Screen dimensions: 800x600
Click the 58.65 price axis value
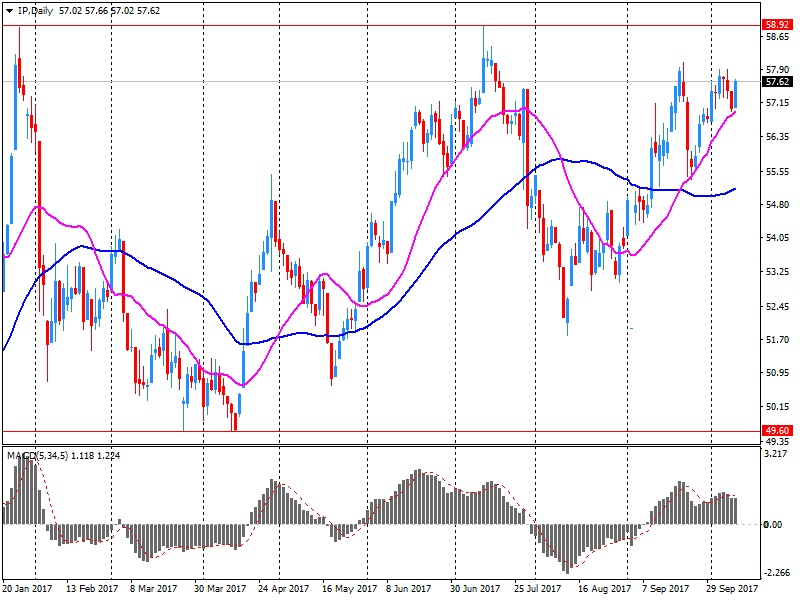point(777,37)
